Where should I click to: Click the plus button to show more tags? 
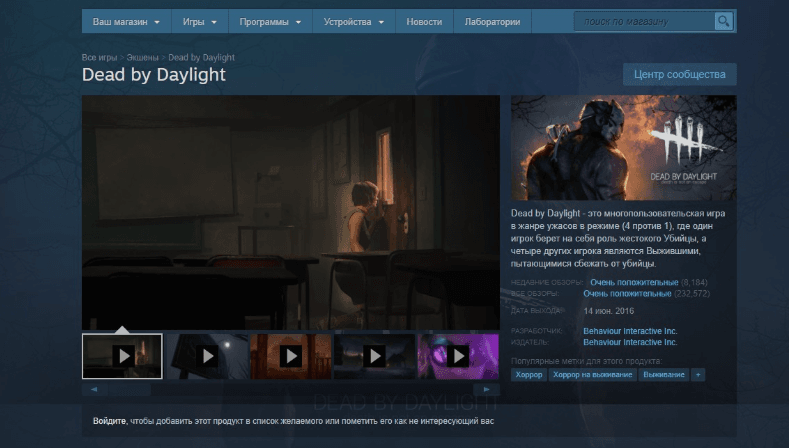698,375
